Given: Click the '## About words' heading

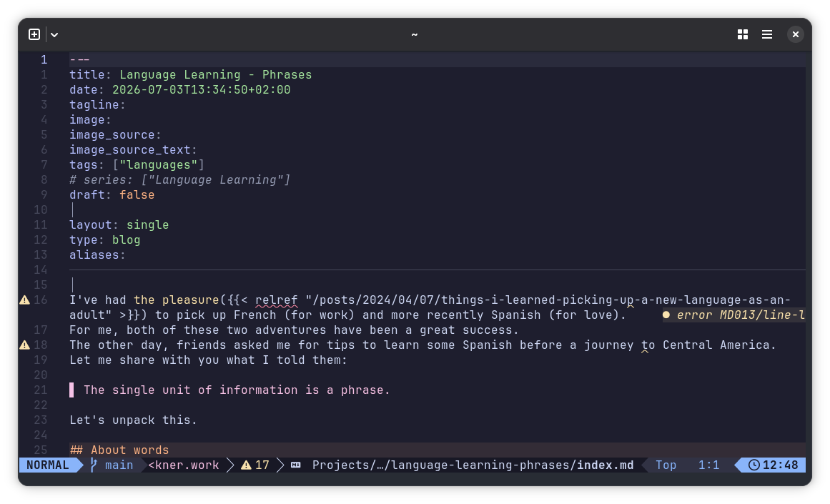Looking at the screenshot, I should tap(119, 450).
